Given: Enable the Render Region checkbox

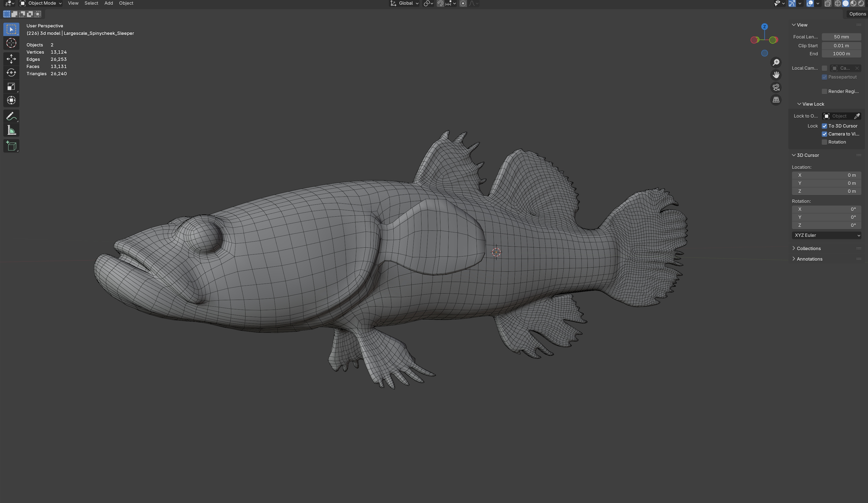Looking at the screenshot, I should [824, 91].
